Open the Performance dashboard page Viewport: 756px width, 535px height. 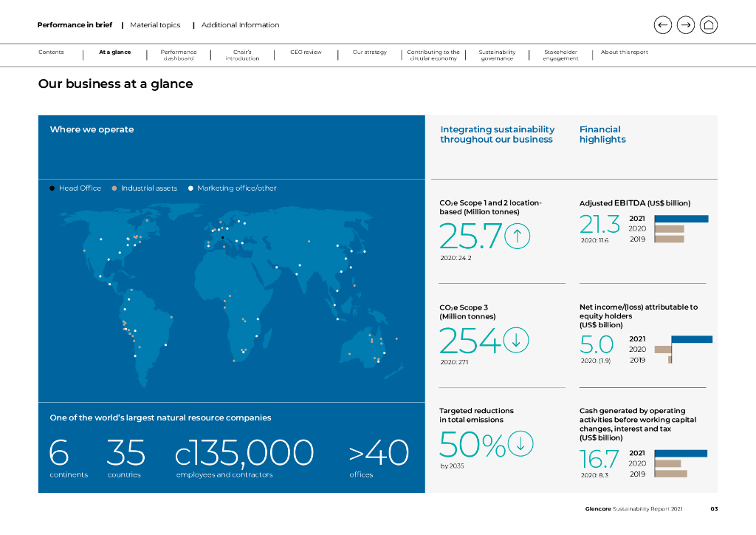179,55
